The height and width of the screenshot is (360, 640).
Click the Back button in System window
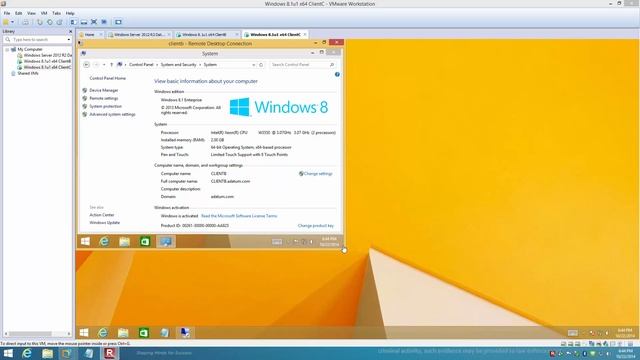(87, 64)
